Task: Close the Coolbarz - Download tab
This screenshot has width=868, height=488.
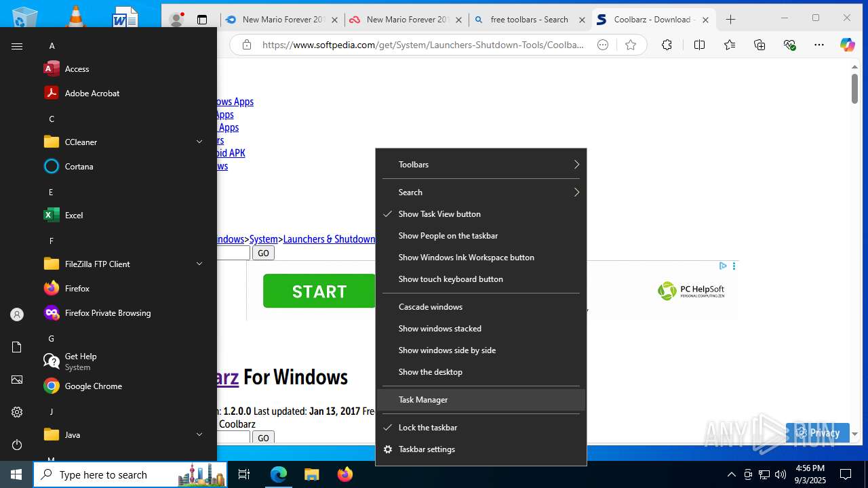Action: (x=705, y=20)
